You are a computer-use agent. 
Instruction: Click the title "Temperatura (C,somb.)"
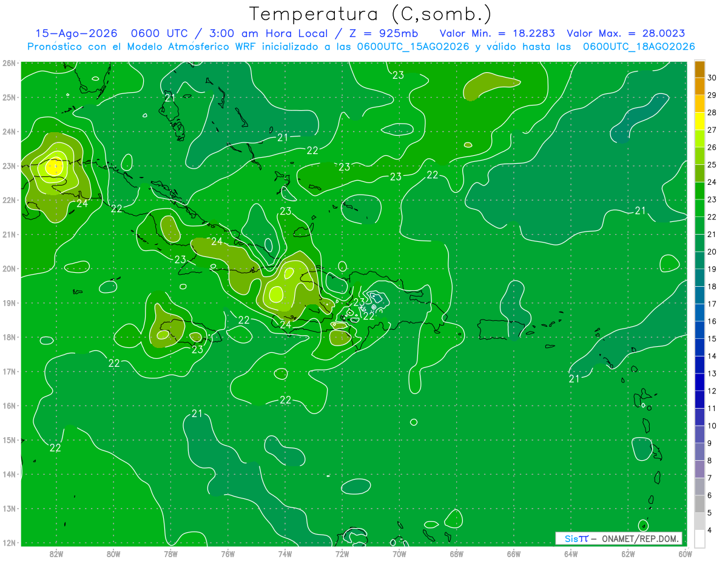pos(370,14)
